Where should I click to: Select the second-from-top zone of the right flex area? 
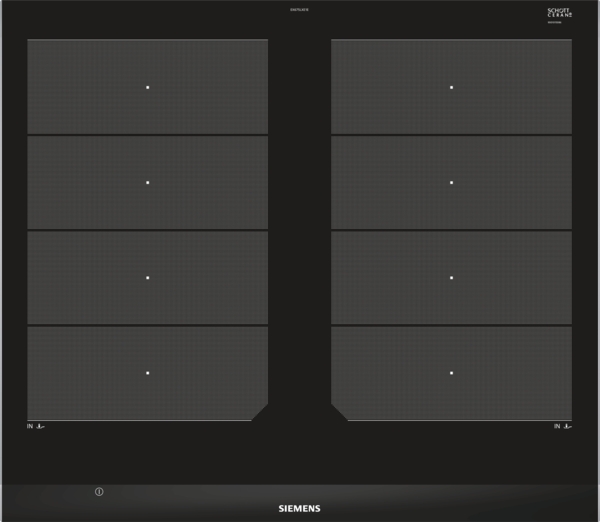(x=452, y=183)
